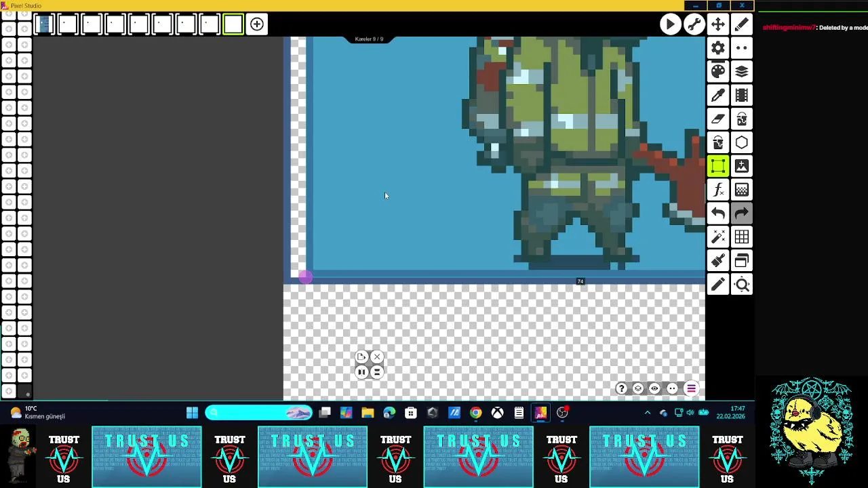
Task: Close the floating recorder widget
Action: 377,357
